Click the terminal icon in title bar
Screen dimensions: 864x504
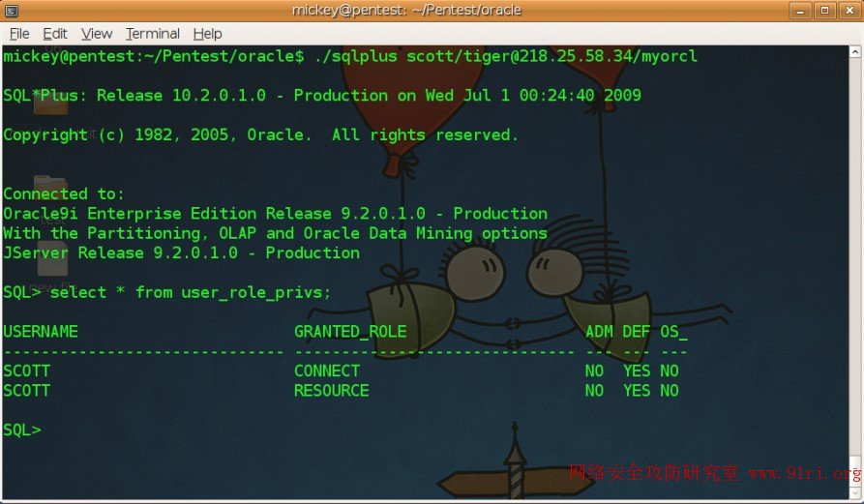[12, 11]
